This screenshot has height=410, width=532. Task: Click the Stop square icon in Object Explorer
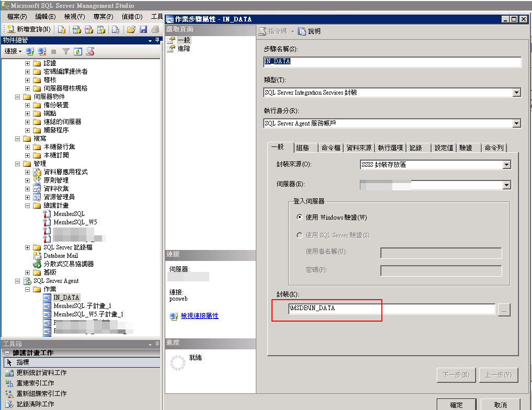(53, 52)
